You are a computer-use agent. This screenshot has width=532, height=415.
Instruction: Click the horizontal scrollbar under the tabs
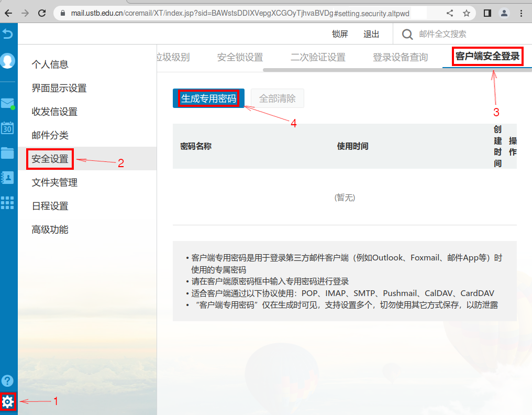click(393, 69)
